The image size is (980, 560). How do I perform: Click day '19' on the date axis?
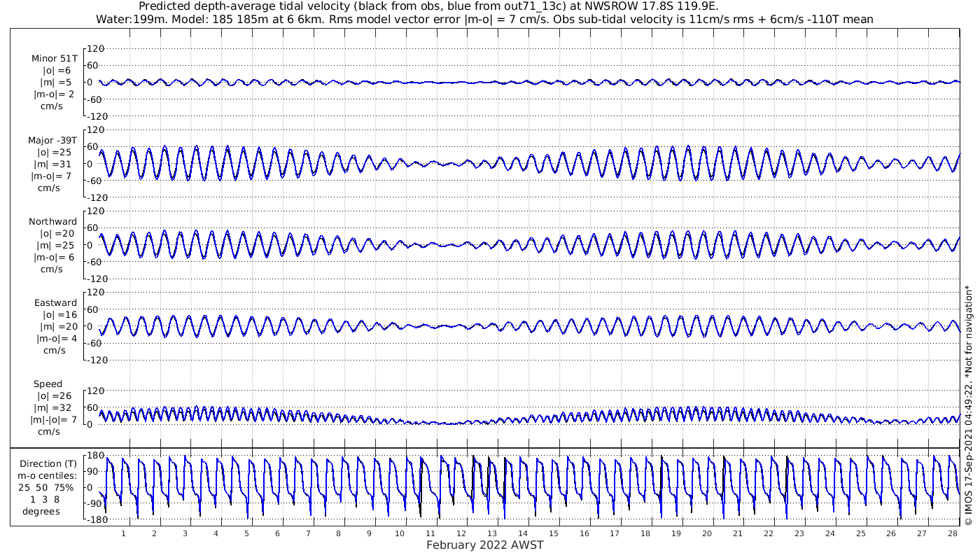point(676,534)
